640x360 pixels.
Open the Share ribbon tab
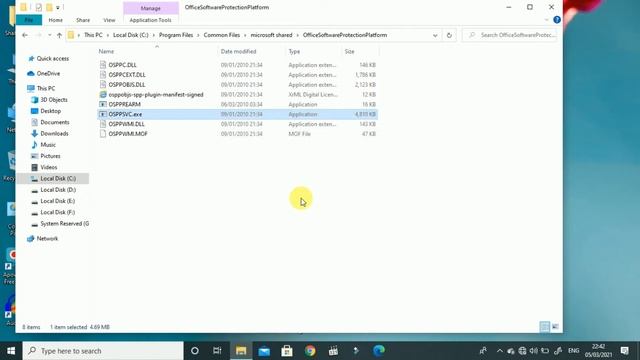(x=83, y=20)
